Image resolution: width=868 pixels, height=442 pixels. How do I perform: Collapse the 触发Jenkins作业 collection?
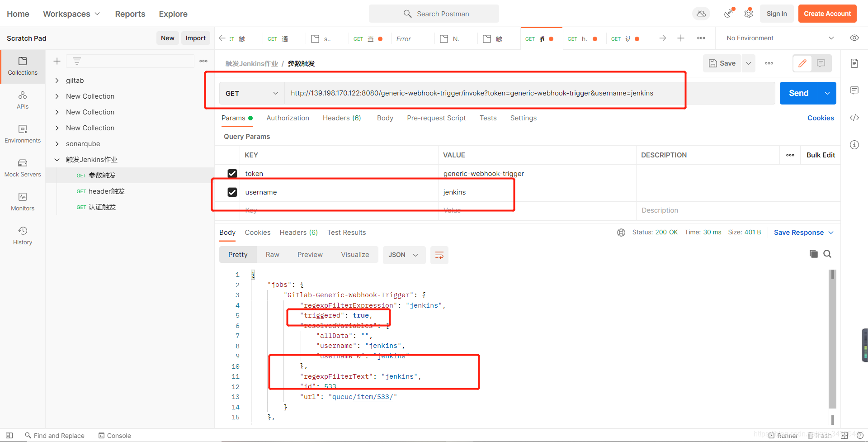(57, 160)
